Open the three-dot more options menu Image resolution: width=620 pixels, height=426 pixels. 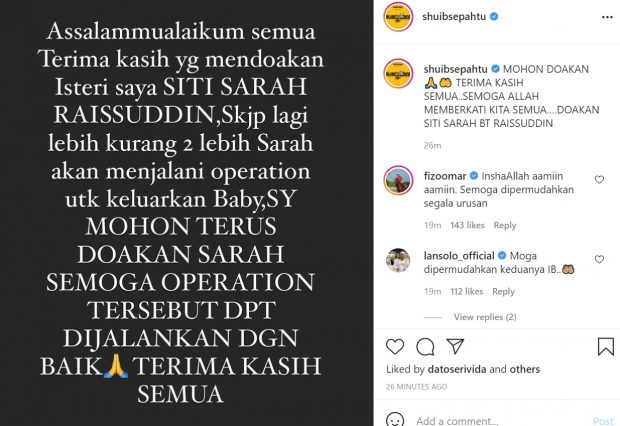point(607,17)
